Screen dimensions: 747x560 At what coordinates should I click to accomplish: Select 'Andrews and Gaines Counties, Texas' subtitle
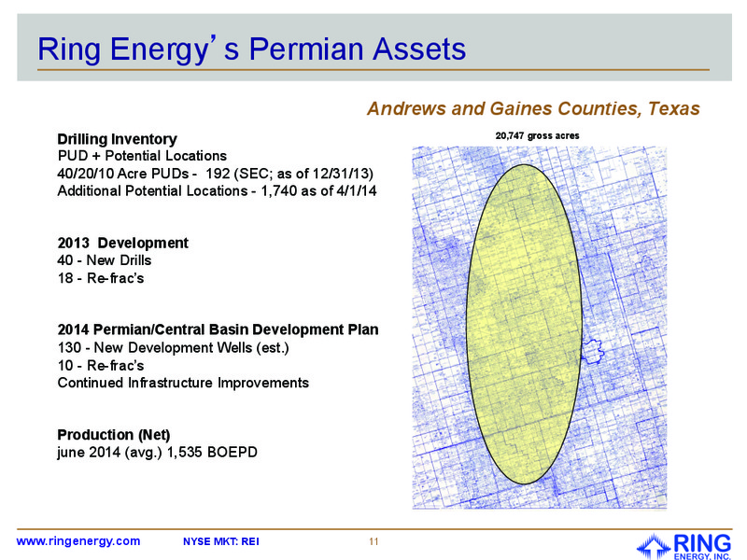coord(533,108)
